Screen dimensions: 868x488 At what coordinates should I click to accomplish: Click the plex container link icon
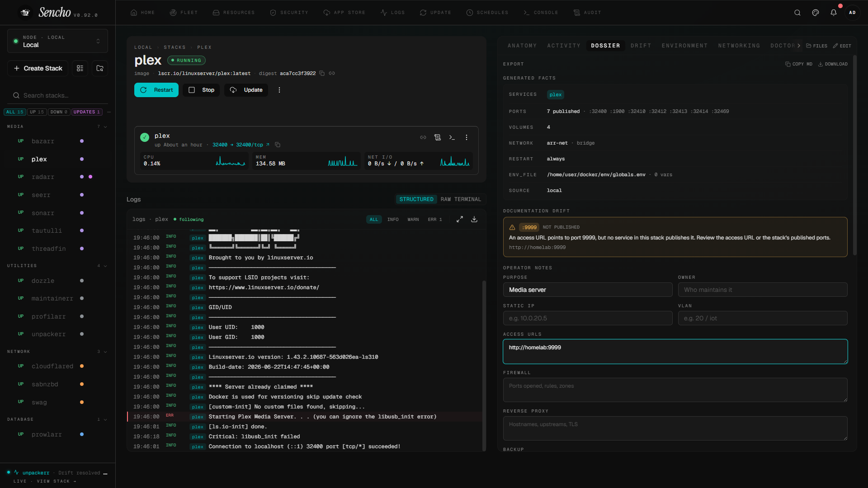[x=423, y=137]
